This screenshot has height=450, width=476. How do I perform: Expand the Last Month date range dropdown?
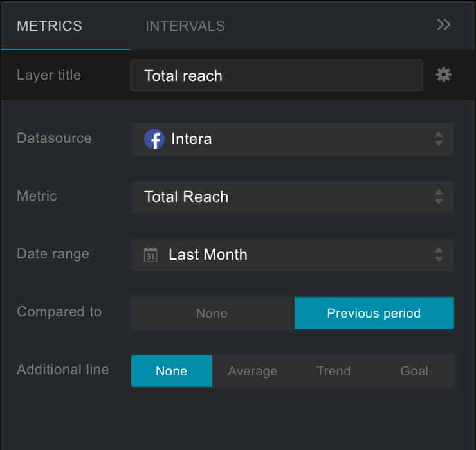pyautogui.click(x=289, y=255)
